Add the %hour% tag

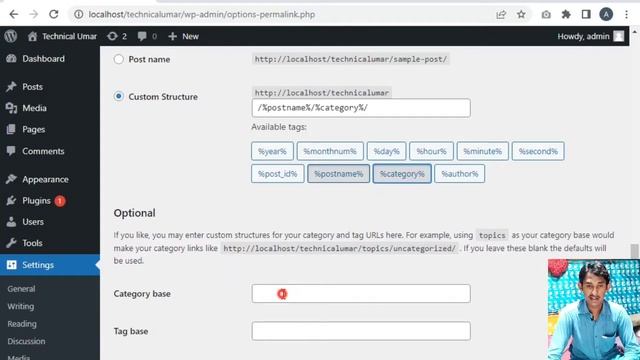click(x=431, y=151)
